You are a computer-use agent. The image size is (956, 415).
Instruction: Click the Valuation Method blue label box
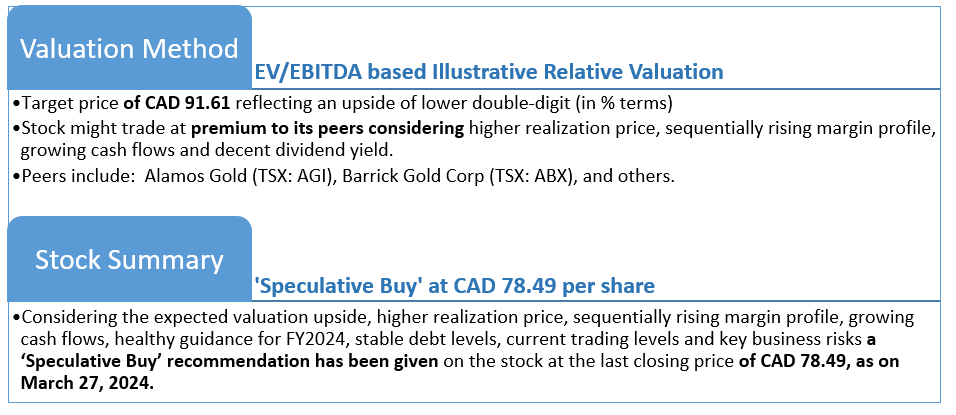129,48
